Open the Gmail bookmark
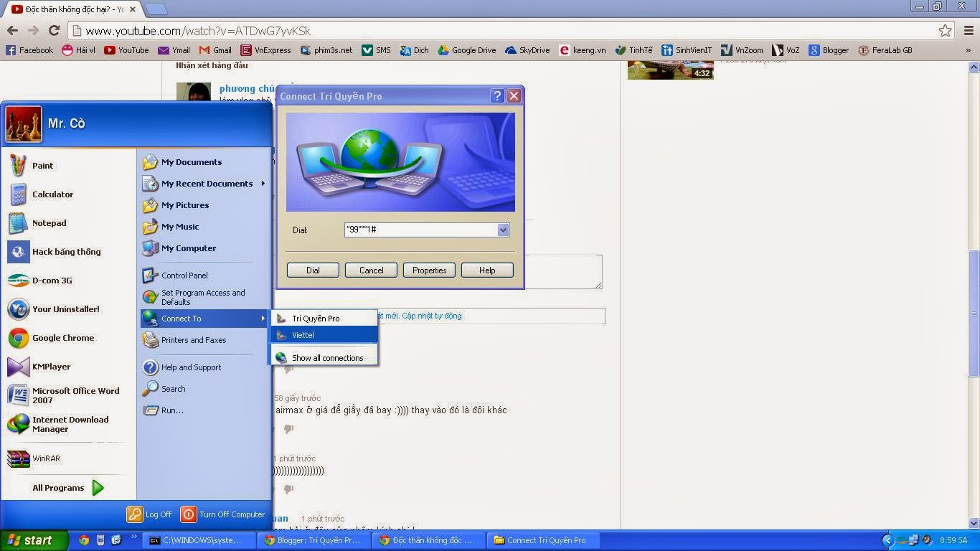Image resolution: width=980 pixels, height=551 pixels. tap(215, 50)
